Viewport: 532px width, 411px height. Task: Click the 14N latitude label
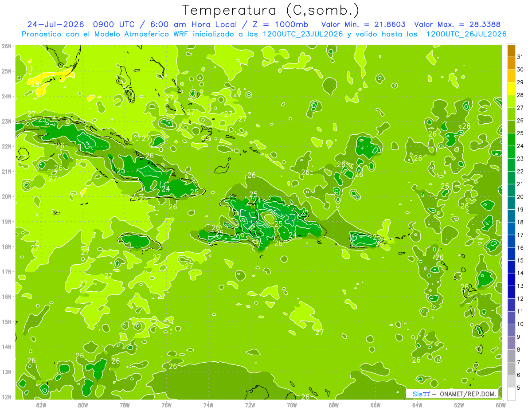coord(7,347)
